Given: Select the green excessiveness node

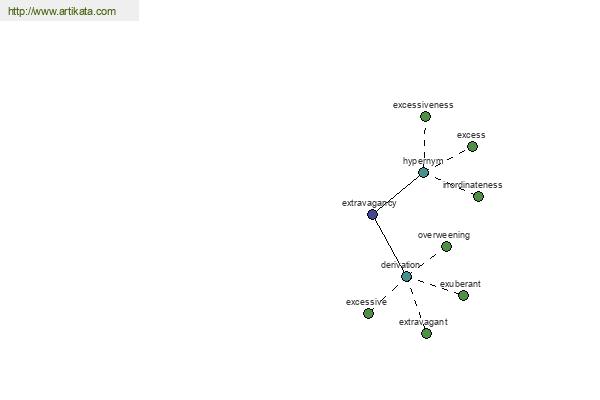Looking at the screenshot, I should tap(425, 116).
